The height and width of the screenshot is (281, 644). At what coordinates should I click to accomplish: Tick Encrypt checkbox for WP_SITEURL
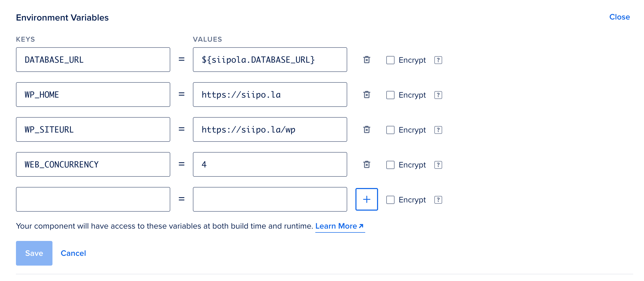390,130
